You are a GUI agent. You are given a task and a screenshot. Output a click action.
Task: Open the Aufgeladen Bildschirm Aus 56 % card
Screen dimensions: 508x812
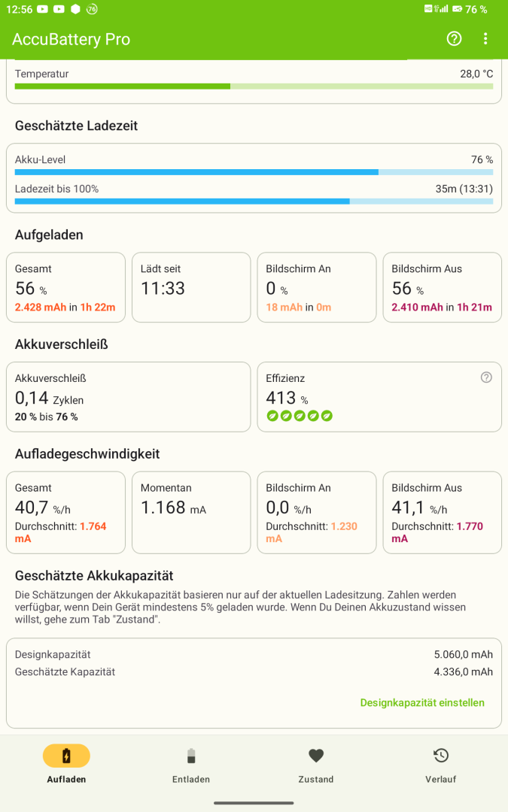click(443, 287)
